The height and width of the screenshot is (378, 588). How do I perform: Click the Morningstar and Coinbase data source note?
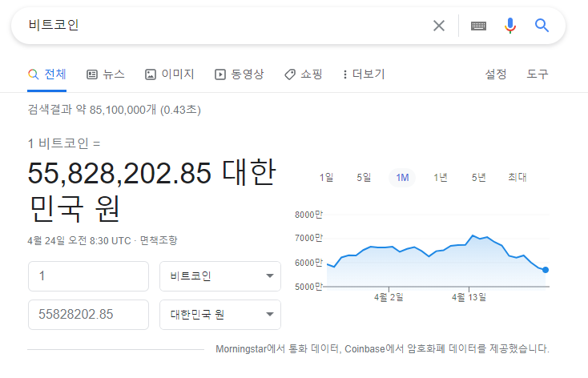coord(382,349)
